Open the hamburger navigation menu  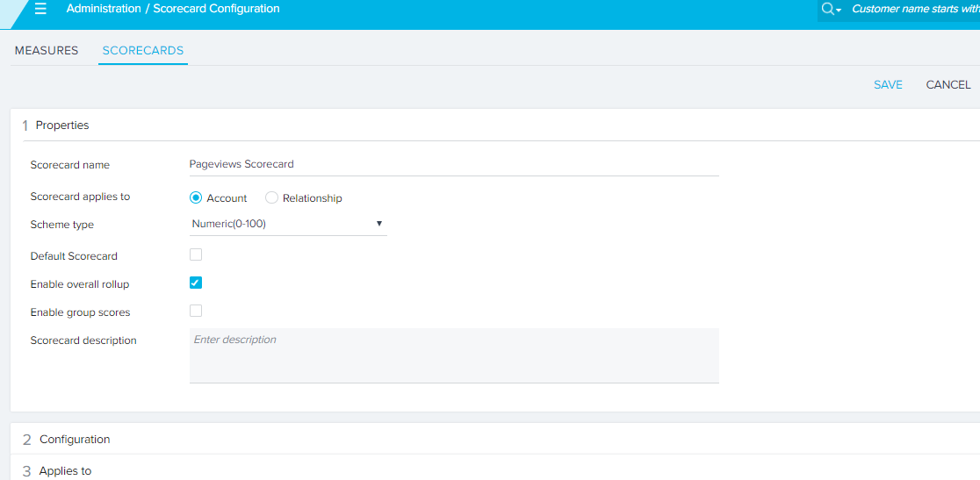[40, 10]
